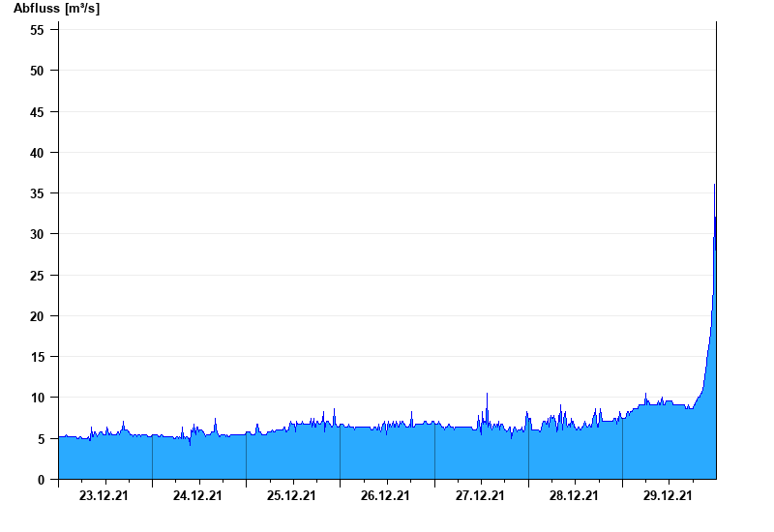Click y-axis value 50
Screen dimensions: 774x532
(37, 71)
